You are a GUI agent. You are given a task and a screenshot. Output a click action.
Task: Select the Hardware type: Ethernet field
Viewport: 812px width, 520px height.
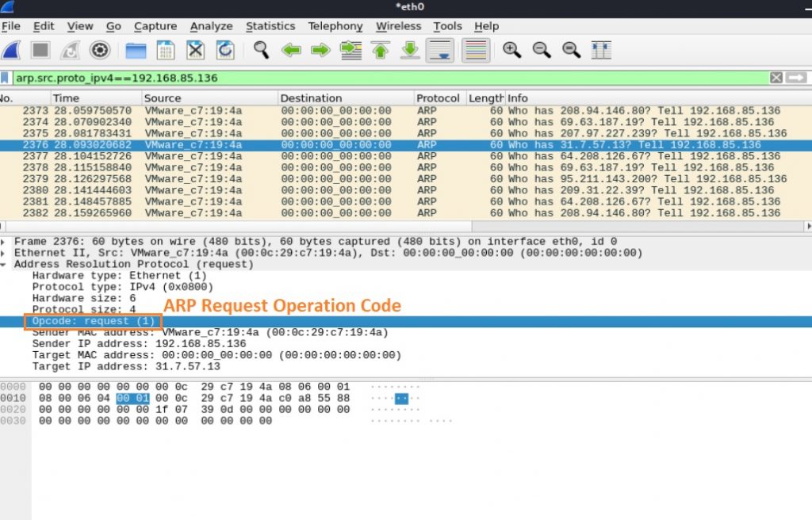[119, 276]
